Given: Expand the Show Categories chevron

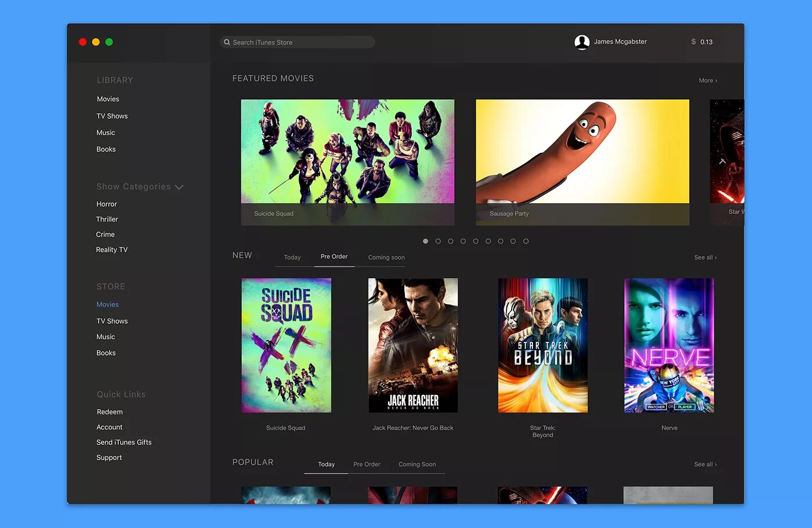Looking at the screenshot, I should point(179,187).
